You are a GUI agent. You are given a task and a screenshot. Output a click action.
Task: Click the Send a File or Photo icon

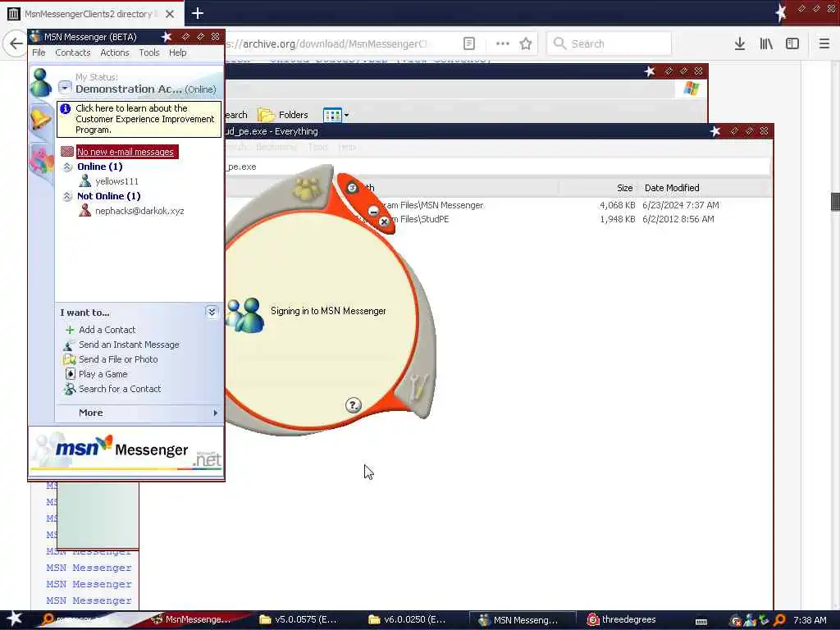pos(70,359)
